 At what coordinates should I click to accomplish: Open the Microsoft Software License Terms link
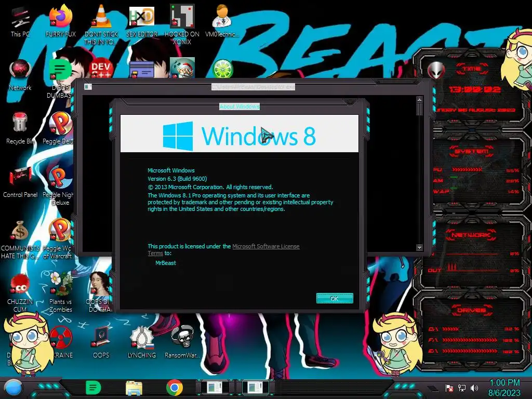265,246
